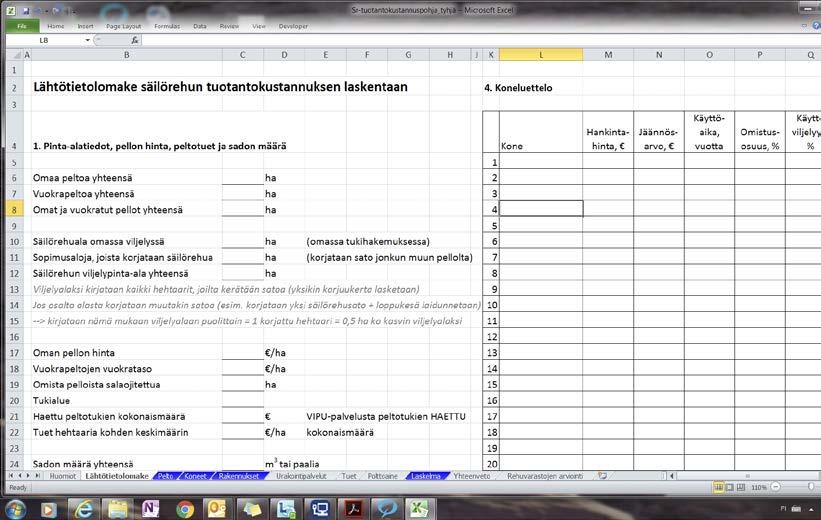Open Outlook from the taskbar
Viewport: 821px width, 520px height.
click(217, 509)
